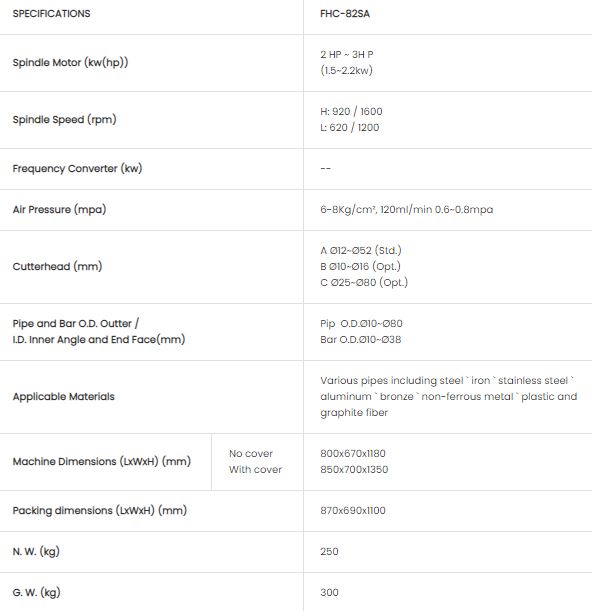This screenshot has height=611, width=592.
Task: Click the G. W. (kg) label
Action: click(36, 592)
